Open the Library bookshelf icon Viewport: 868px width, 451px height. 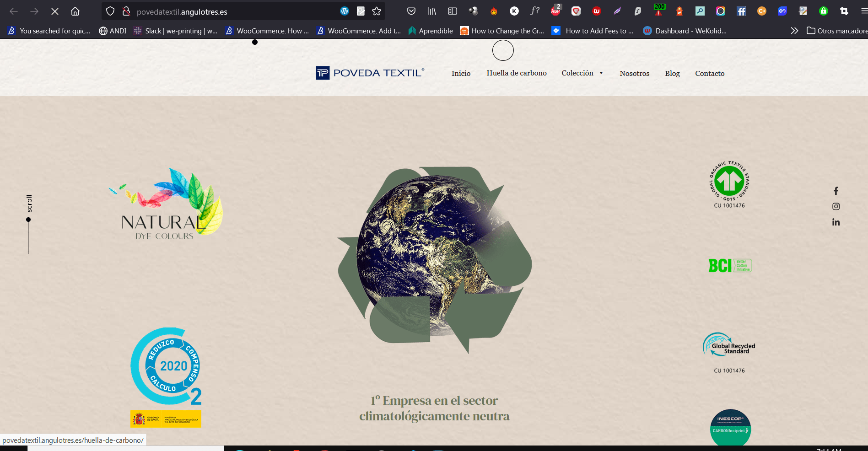pyautogui.click(x=432, y=11)
